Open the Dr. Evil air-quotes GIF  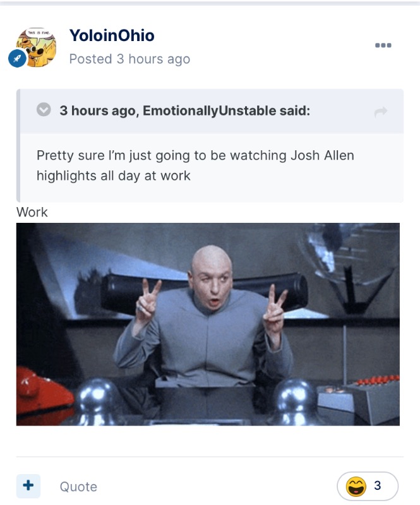click(208, 324)
